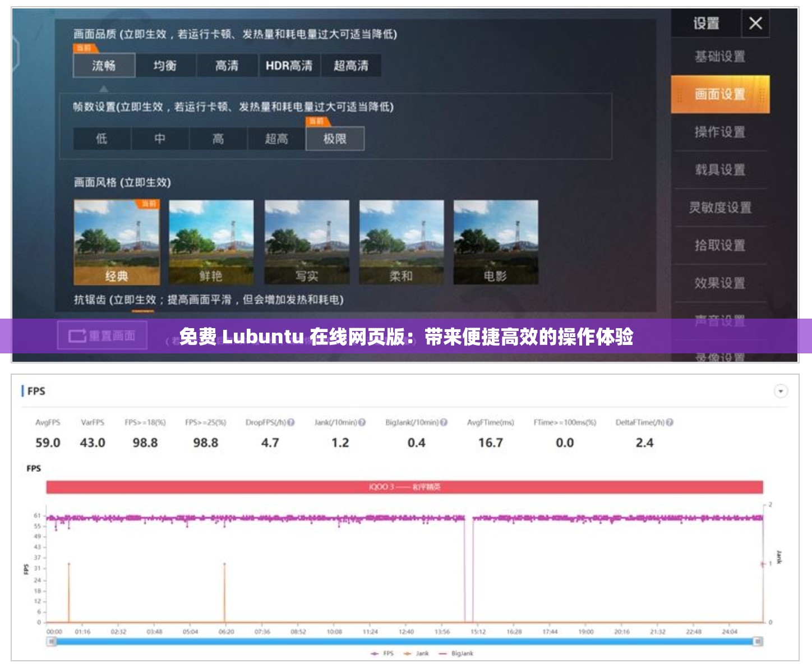
Task: Pick the 写实 style thumbnail
Action: 307,242
